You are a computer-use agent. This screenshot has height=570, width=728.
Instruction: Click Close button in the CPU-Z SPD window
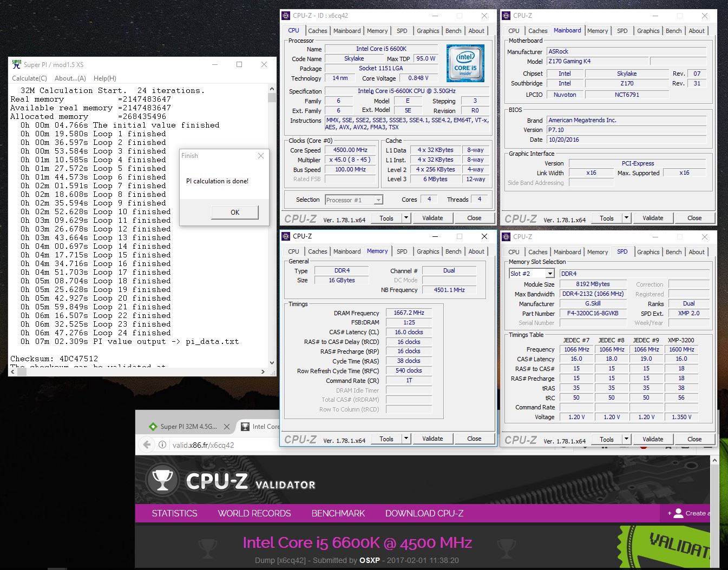coord(694,439)
